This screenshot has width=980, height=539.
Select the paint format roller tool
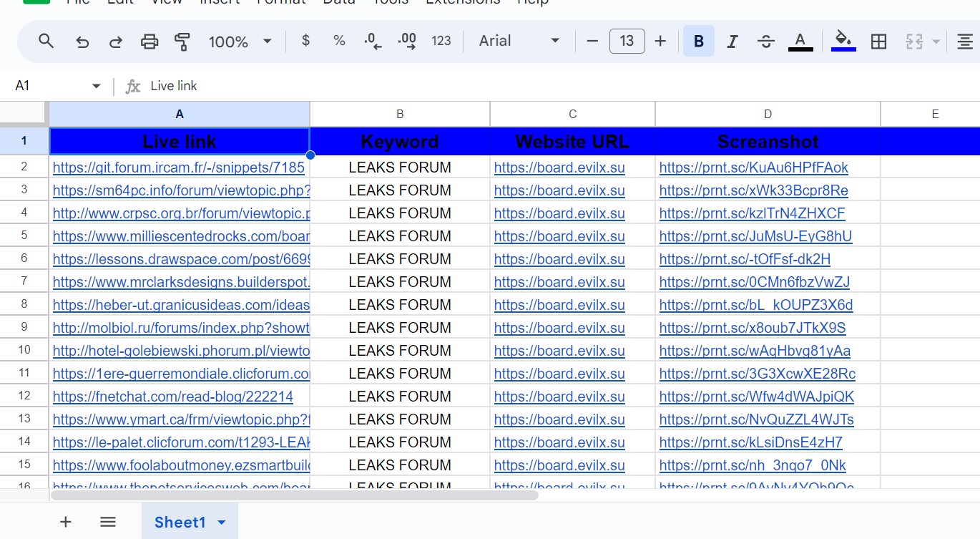pyautogui.click(x=182, y=42)
